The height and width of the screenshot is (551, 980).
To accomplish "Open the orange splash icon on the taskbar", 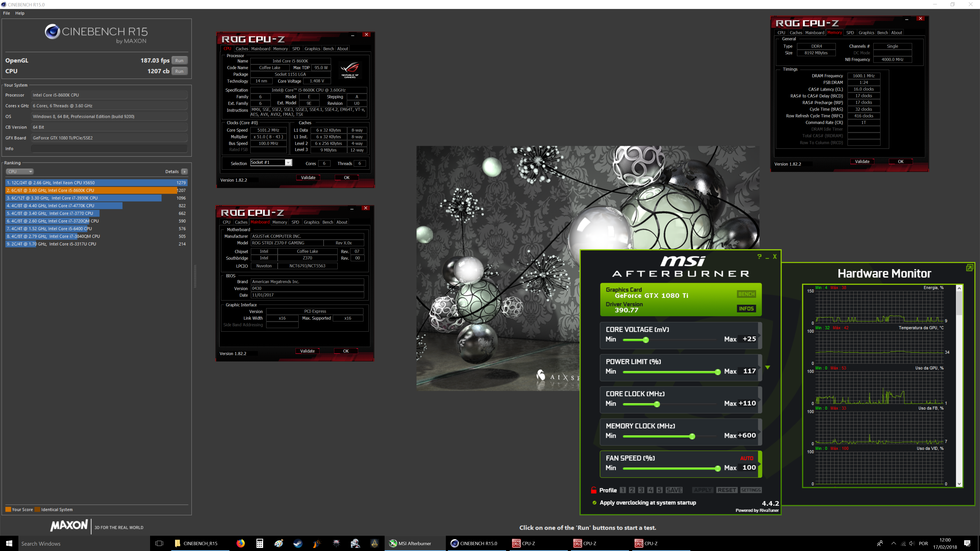I will coord(317,543).
